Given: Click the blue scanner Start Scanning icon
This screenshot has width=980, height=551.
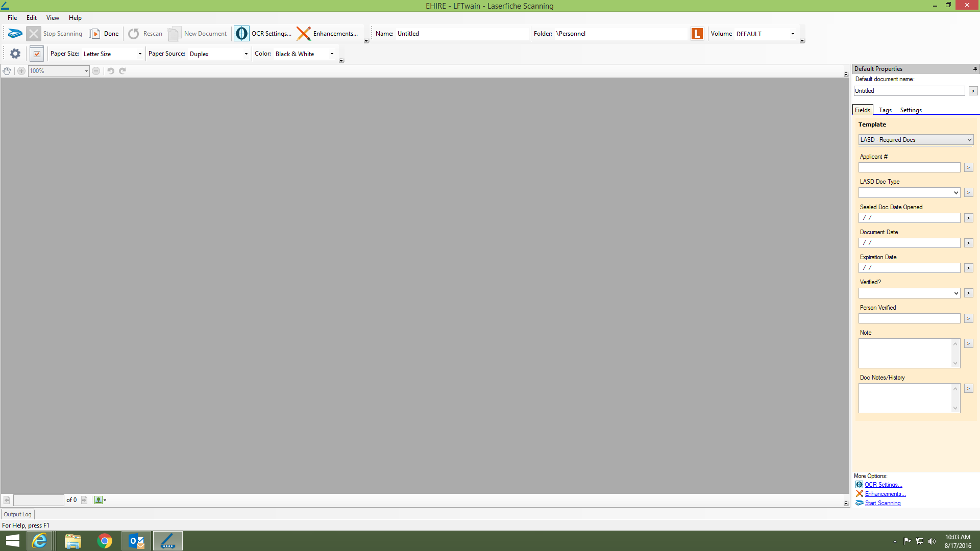Looking at the screenshot, I should pyautogui.click(x=15, y=34).
